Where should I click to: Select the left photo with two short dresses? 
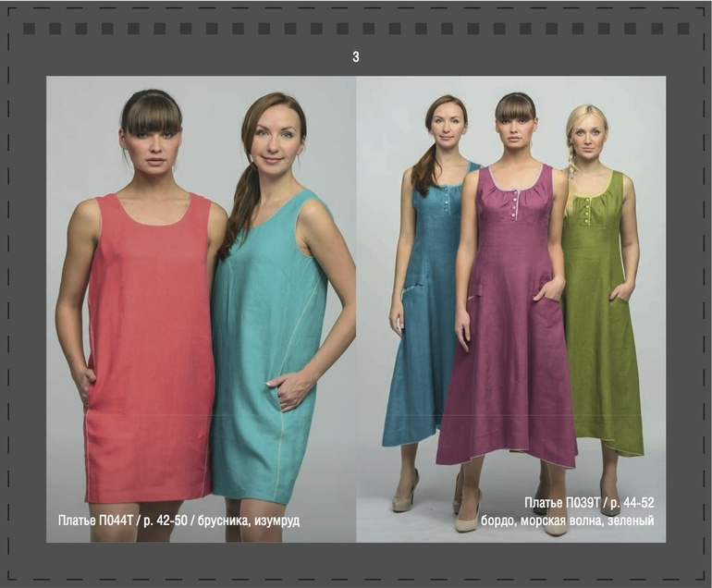(x=202, y=309)
